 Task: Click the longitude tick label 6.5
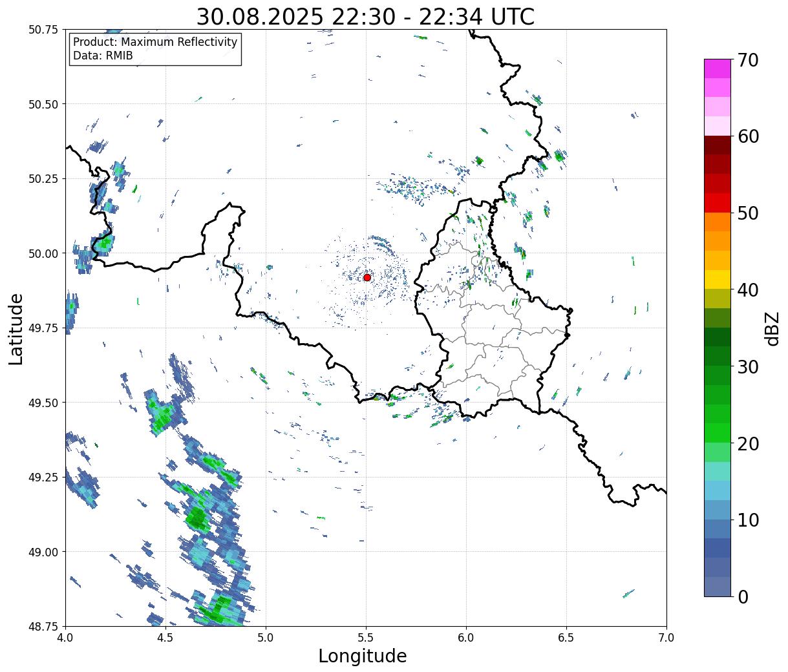pyautogui.click(x=566, y=638)
